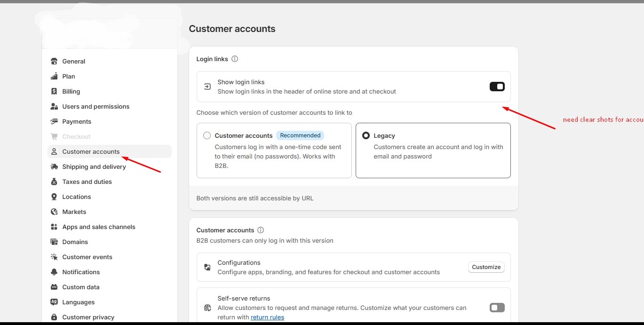Viewport: 644px width, 325px height.
Task: Click info icon next to Login links
Action: point(235,59)
